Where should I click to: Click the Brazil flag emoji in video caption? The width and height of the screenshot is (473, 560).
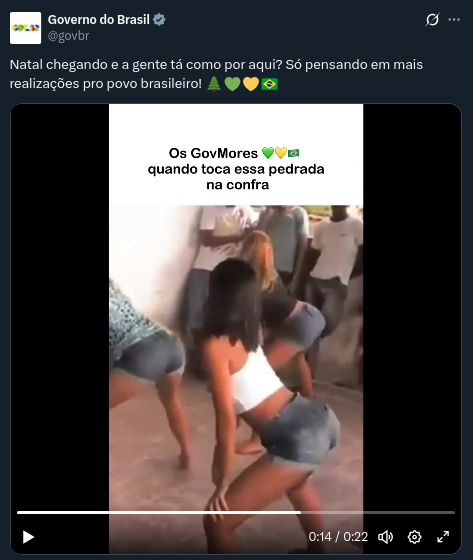(x=294, y=153)
